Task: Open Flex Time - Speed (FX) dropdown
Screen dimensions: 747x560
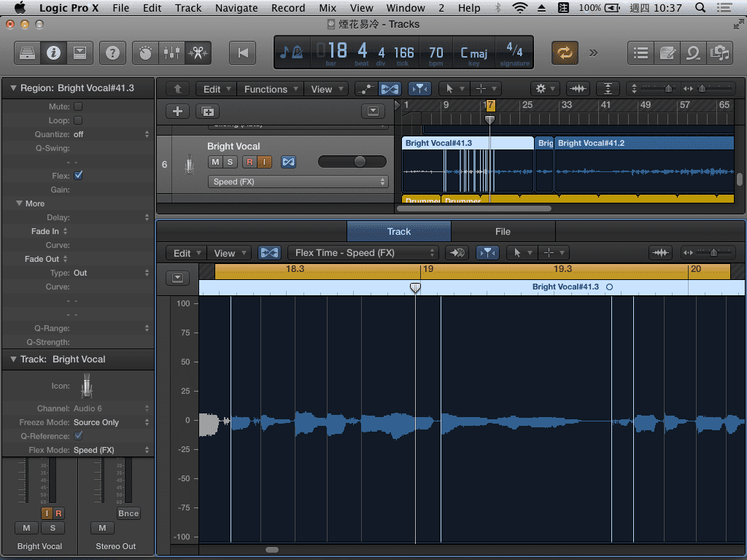Action: [363, 253]
